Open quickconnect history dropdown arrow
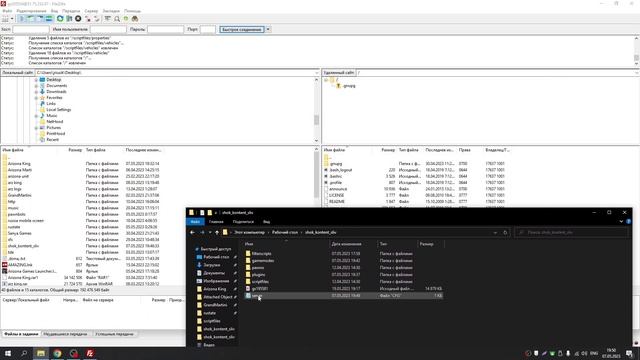This screenshot has height=360, width=640. tap(268, 29)
